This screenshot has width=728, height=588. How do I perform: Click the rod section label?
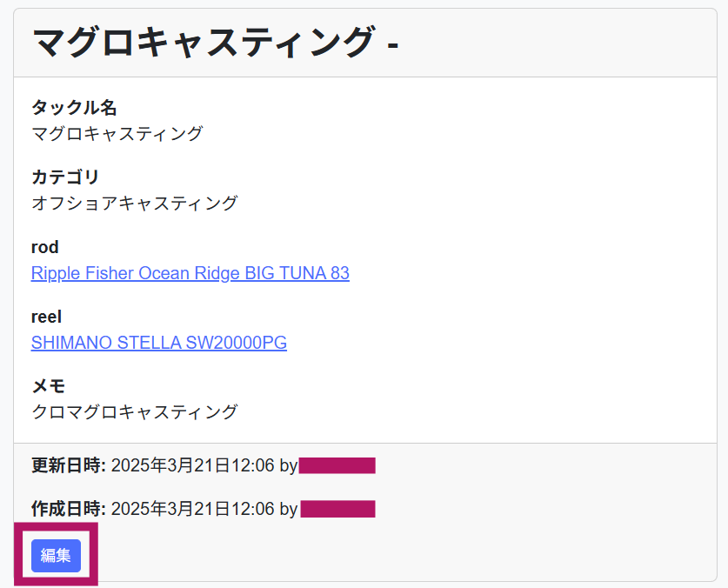[x=44, y=247]
